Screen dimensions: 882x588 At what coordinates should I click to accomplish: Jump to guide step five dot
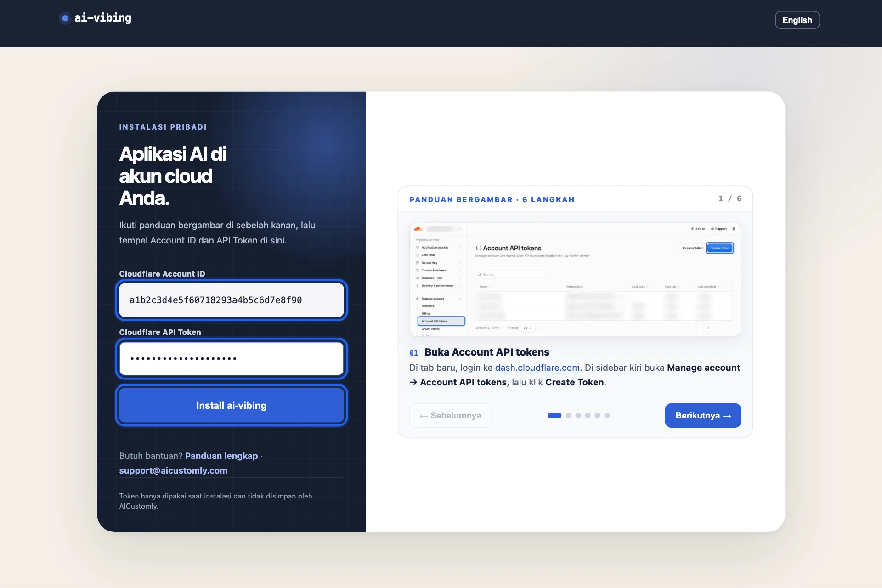(x=598, y=415)
